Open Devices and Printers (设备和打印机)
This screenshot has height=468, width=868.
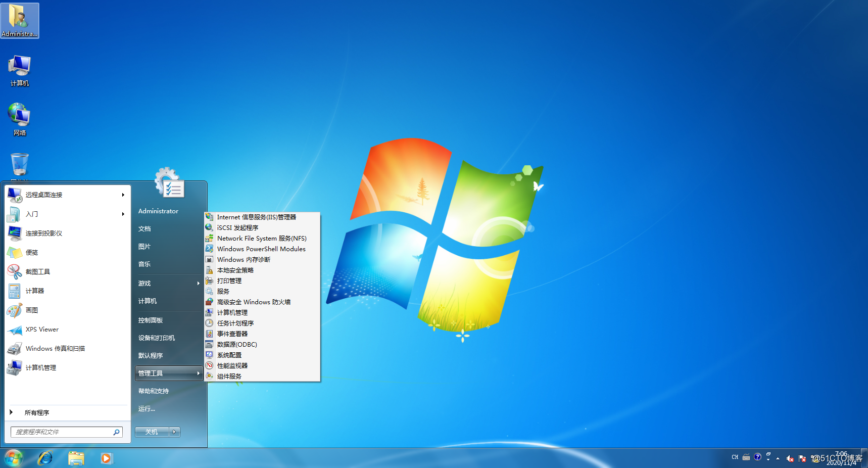(x=169, y=338)
